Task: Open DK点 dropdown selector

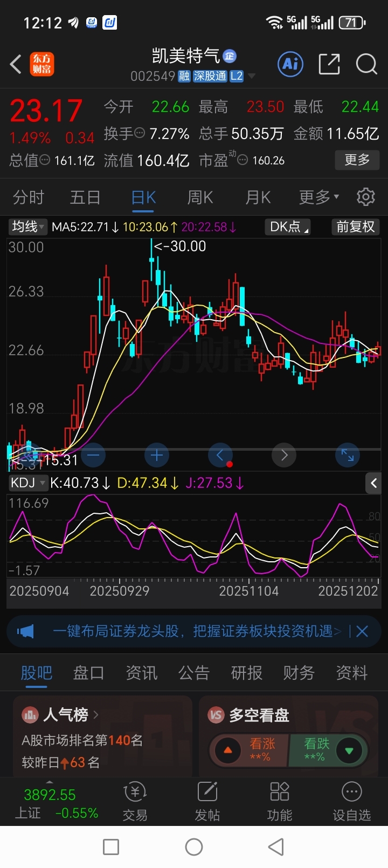Action: [x=288, y=227]
